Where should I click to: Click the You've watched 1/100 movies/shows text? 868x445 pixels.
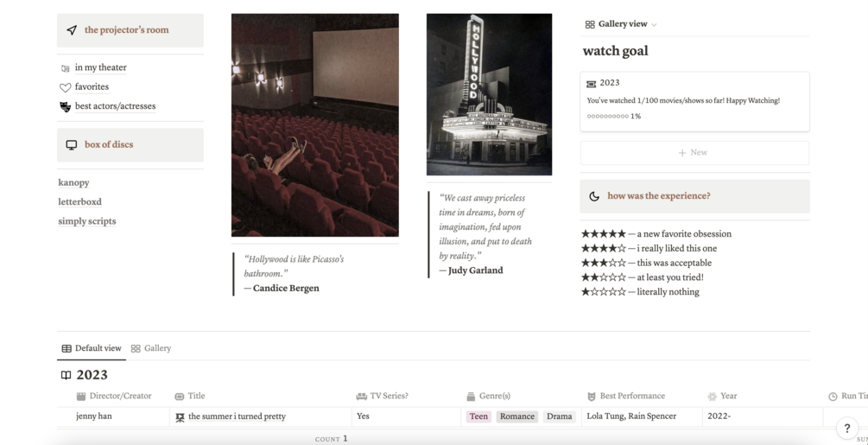click(x=683, y=101)
